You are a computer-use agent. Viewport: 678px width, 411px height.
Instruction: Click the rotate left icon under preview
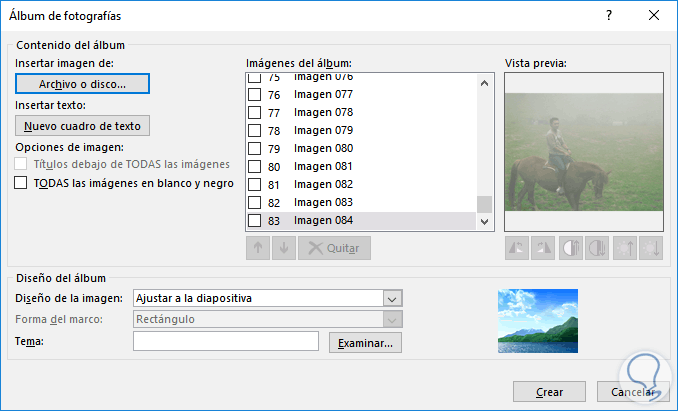coord(518,248)
